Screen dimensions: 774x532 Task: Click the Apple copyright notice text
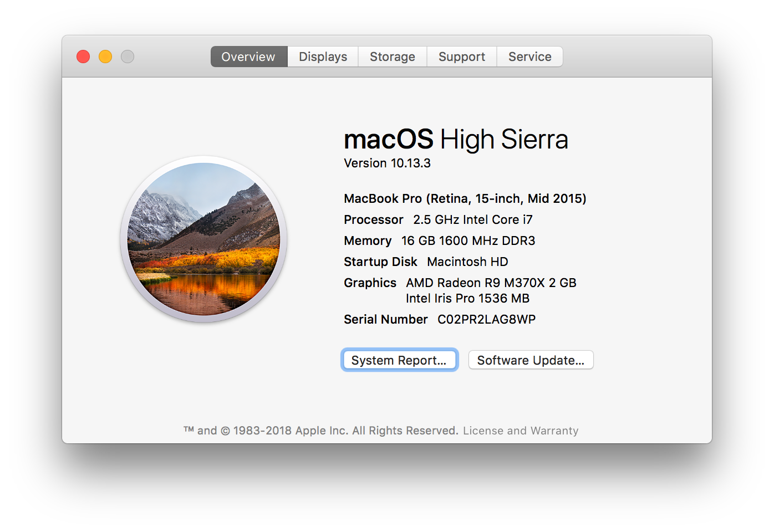click(x=321, y=431)
